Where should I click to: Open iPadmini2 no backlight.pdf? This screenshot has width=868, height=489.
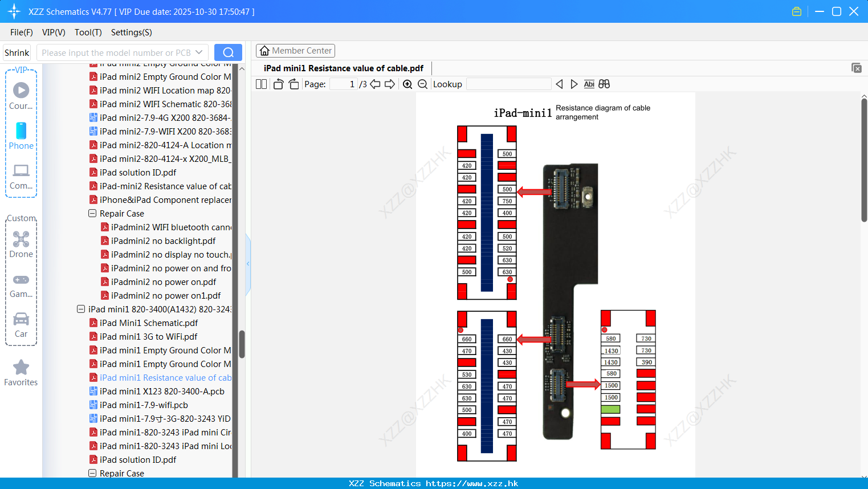158,241
